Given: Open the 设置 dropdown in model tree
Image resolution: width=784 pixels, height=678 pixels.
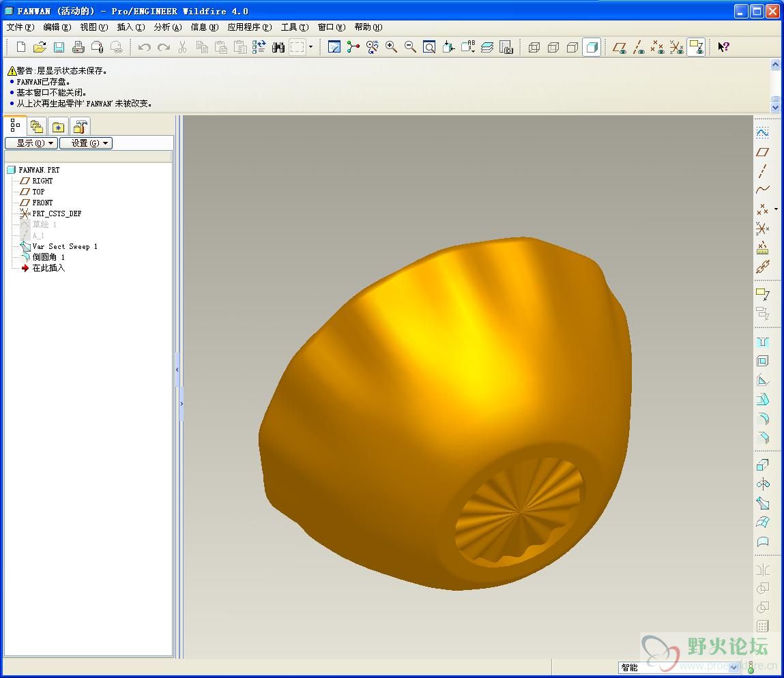Looking at the screenshot, I should pyautogui.click(x=86, y=143).
